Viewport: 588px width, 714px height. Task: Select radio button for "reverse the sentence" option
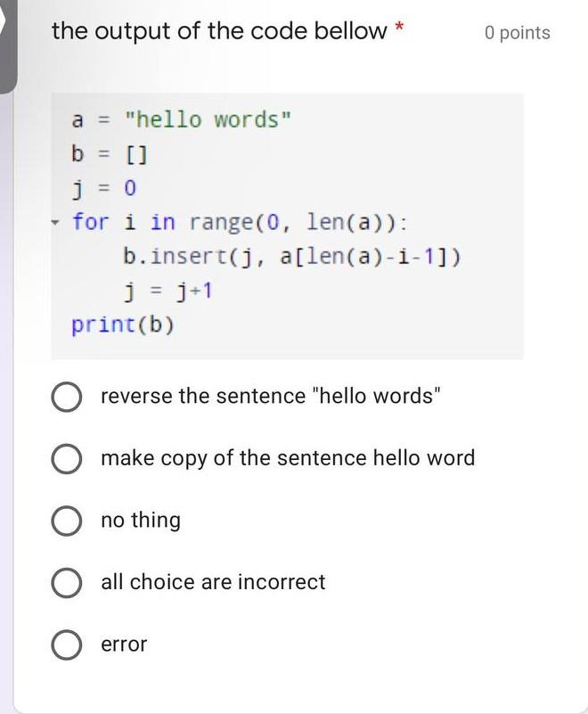tap(66, 395)
